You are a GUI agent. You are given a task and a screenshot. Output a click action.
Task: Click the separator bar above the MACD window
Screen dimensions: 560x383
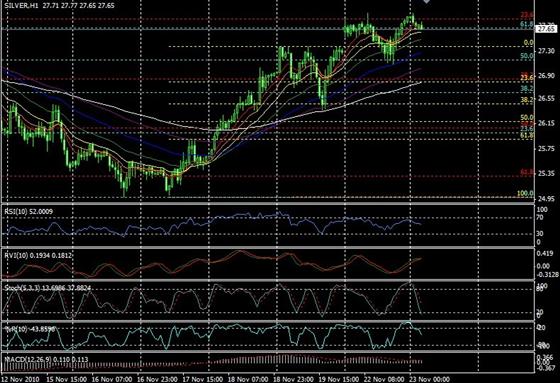coord(268,352)
